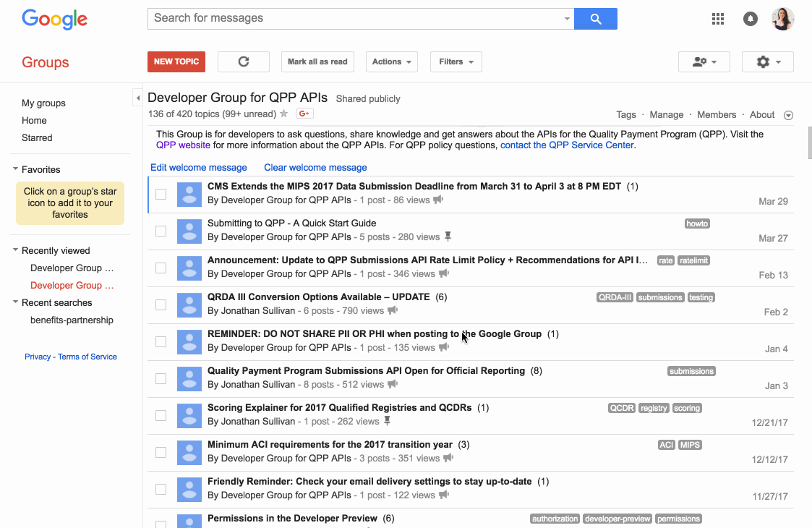Select the Submitting to QPP topic checkbox
This screenshot has width=812, height=528.
point(161,231)
